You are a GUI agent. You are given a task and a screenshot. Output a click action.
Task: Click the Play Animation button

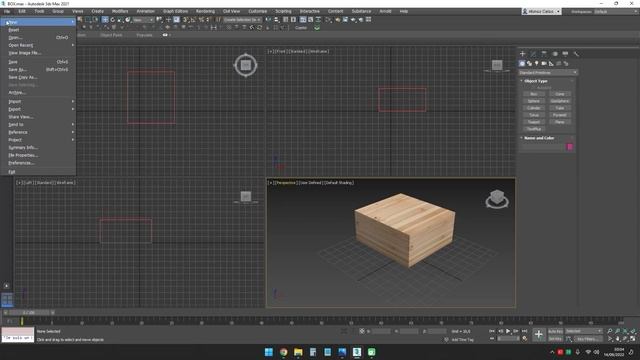coord(508,331)
